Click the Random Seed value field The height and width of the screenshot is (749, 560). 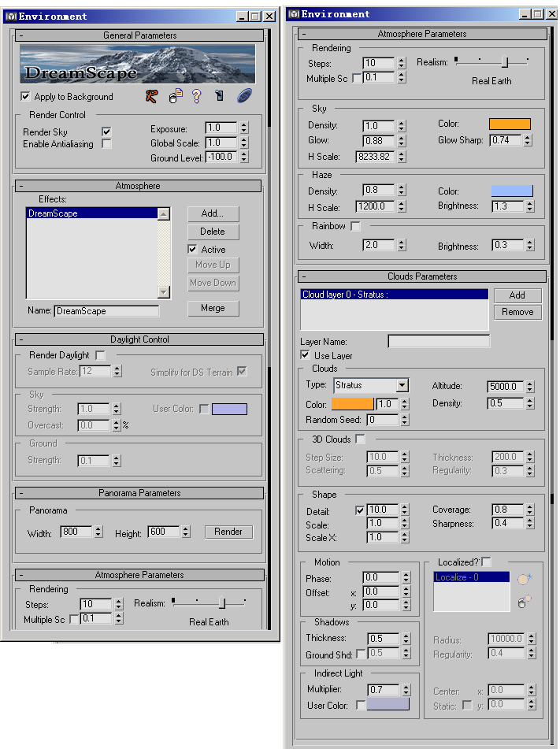point(382,420)
